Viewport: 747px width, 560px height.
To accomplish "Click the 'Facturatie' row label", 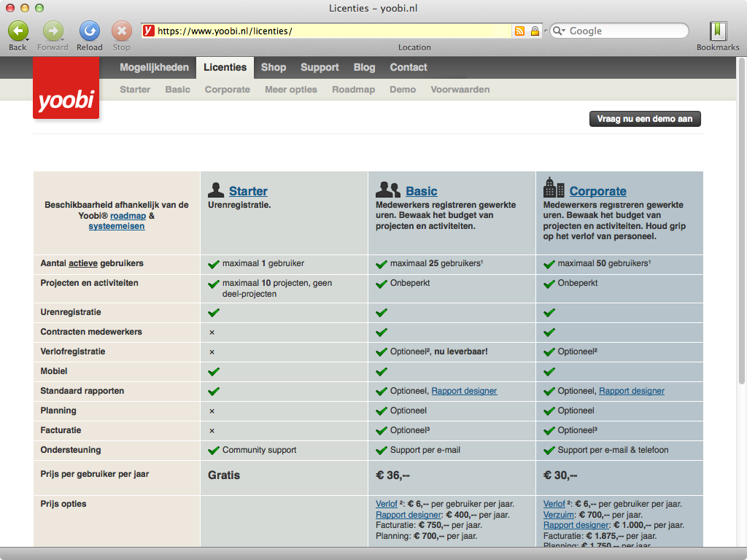I will coord(61,430).
